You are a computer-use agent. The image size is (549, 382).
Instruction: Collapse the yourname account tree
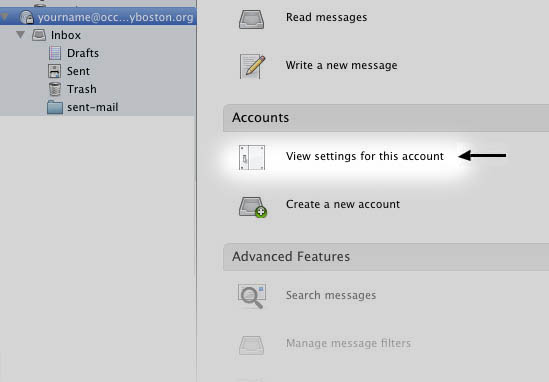(4, 16)
